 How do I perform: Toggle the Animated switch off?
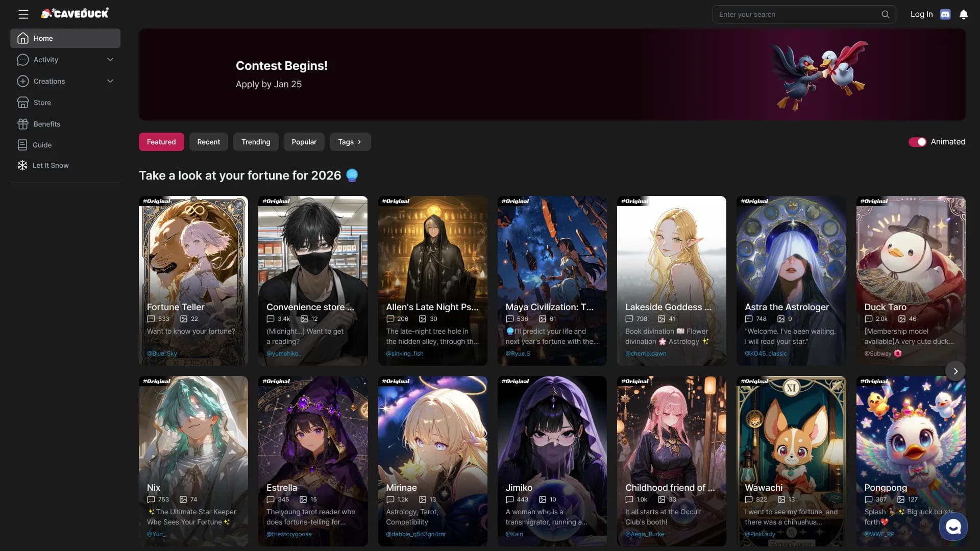tap(917, 142)
